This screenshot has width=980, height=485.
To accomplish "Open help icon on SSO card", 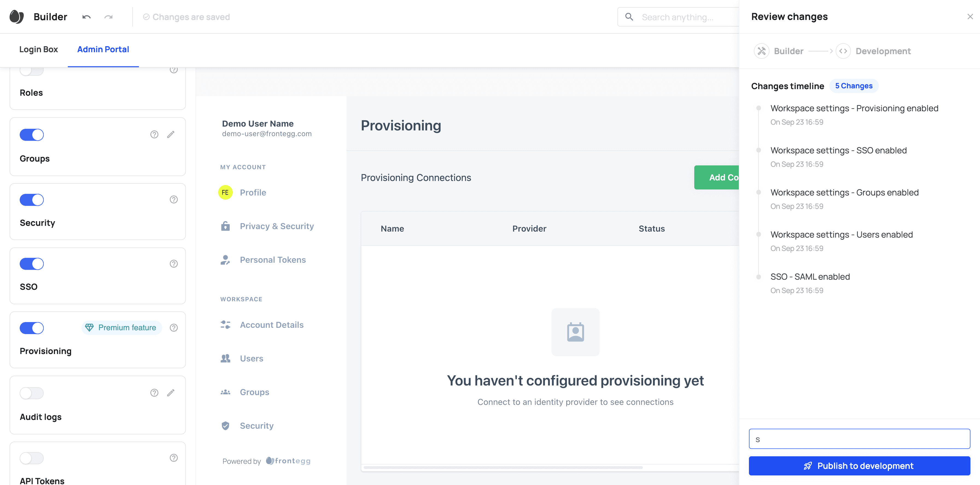I will pyautogui.click(x=173, y=264).
